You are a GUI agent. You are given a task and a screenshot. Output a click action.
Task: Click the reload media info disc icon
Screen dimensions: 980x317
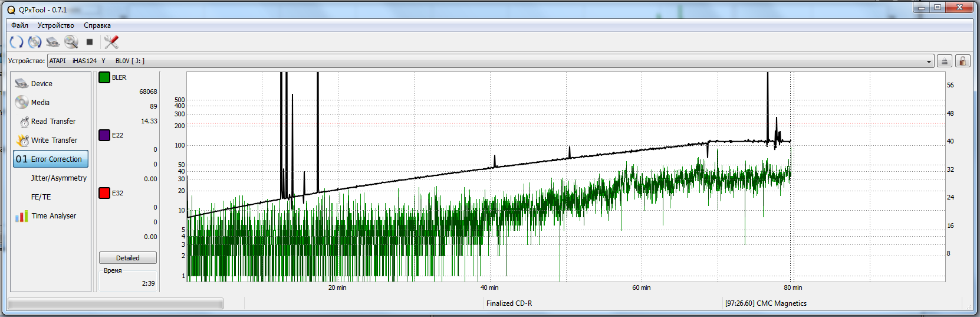35,42
